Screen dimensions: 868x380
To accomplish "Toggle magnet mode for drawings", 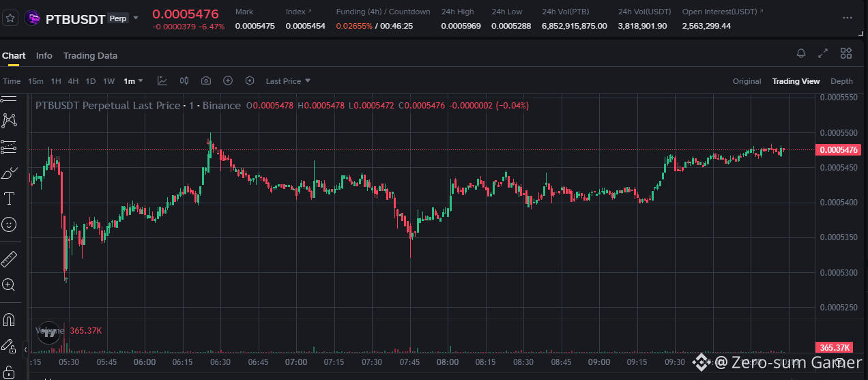I will click(x=9, y=320).
